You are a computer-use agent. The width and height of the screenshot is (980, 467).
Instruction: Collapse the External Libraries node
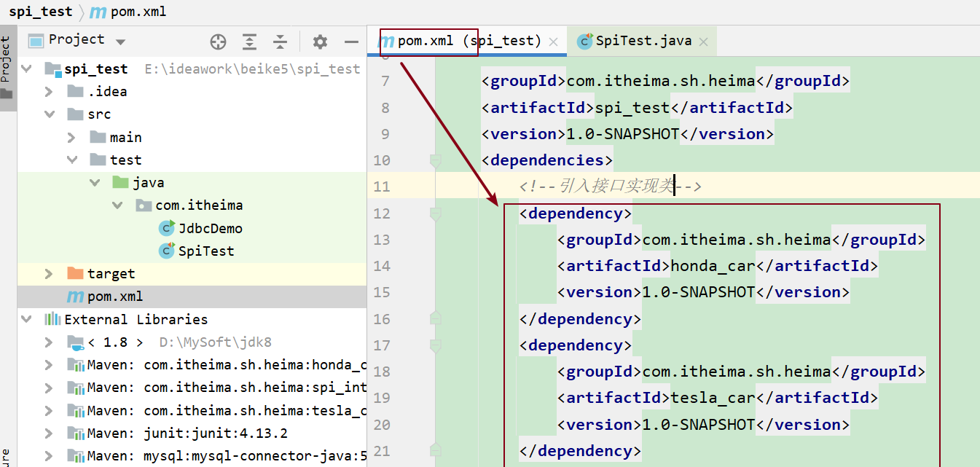27,319
